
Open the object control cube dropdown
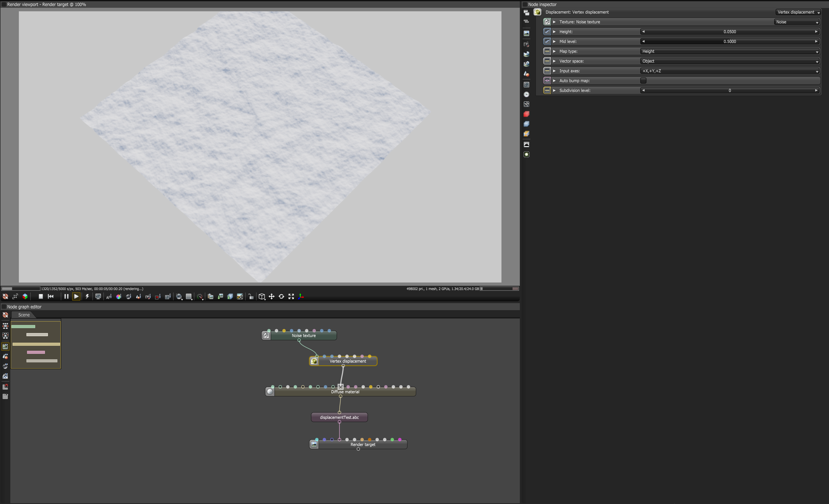[x=262, y=297]
